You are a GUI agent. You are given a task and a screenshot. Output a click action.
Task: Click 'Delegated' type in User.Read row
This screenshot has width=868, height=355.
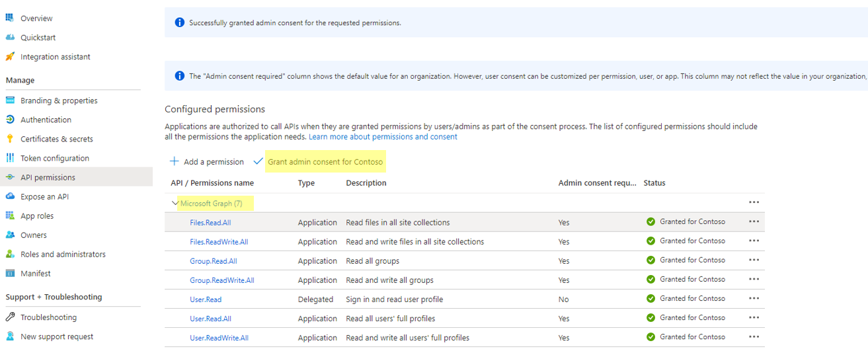(316, 299)
